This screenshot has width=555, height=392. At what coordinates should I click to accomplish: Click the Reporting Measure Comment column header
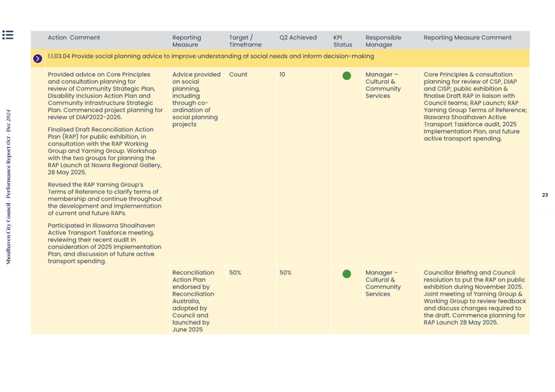(467, 37)
